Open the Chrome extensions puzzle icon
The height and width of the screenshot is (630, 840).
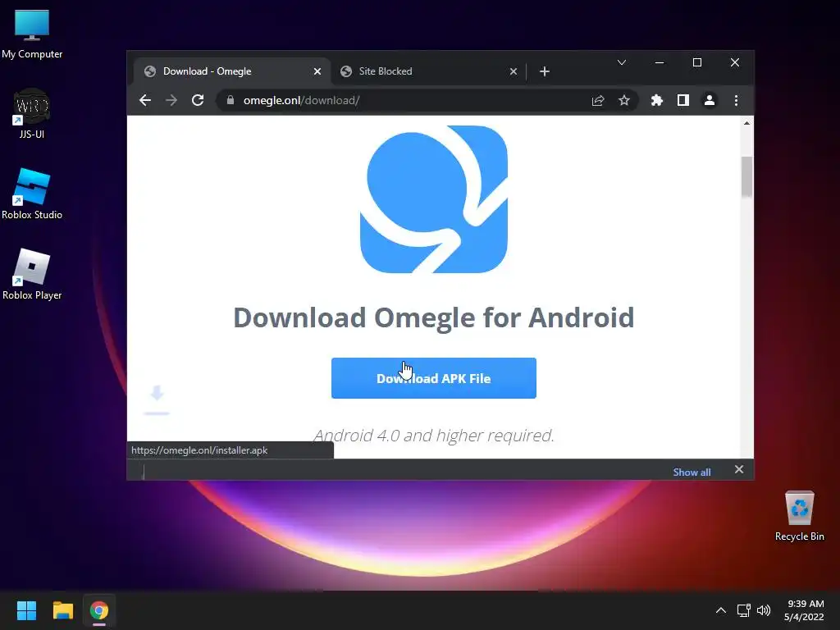[x=657, y=100]
